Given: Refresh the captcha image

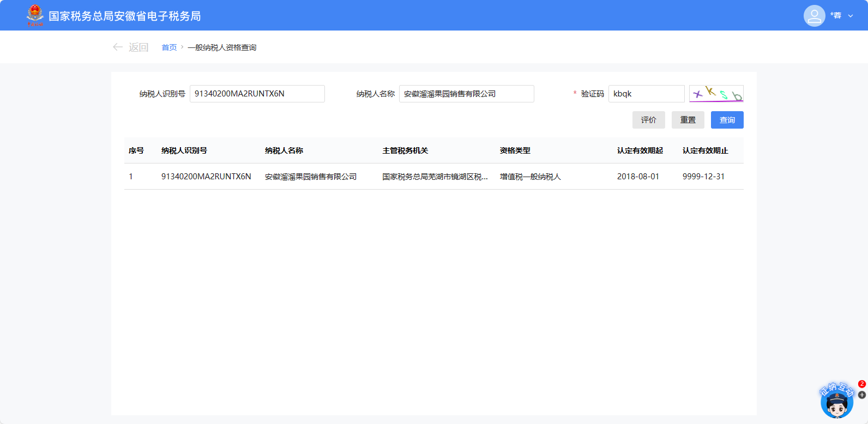Looking at the screenshot, I should click(716, 94).
